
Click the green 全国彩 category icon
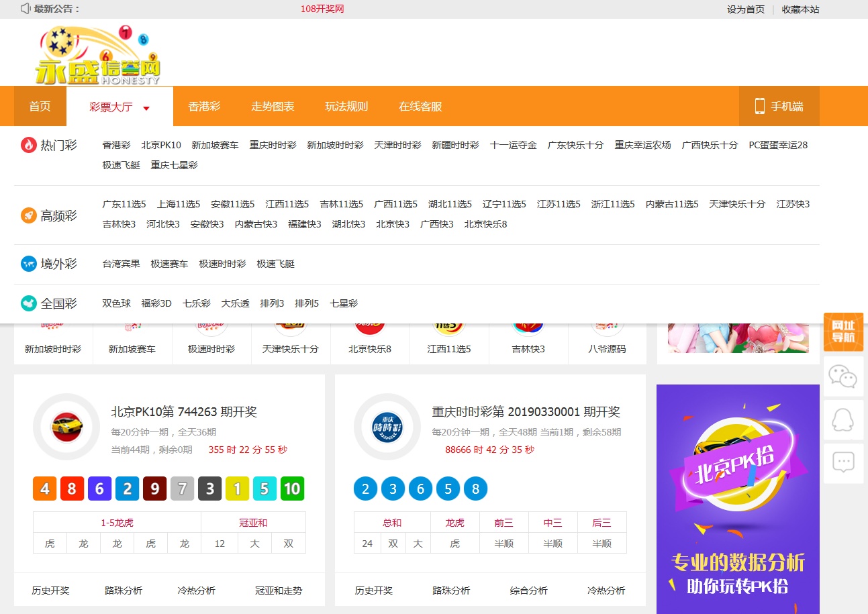[x=29, y=303]
